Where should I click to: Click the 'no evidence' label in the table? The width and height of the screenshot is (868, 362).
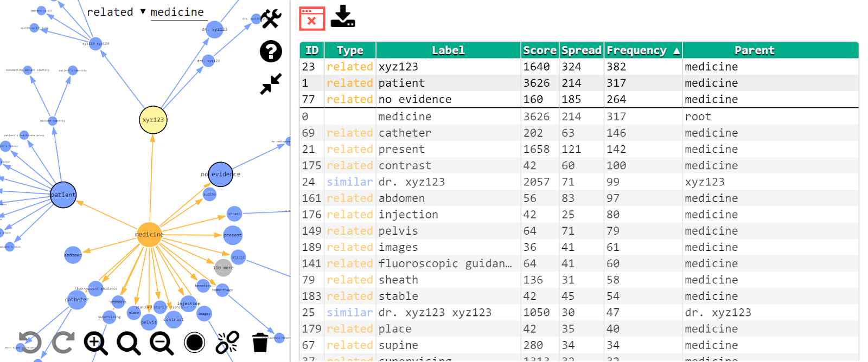point(415,99)
